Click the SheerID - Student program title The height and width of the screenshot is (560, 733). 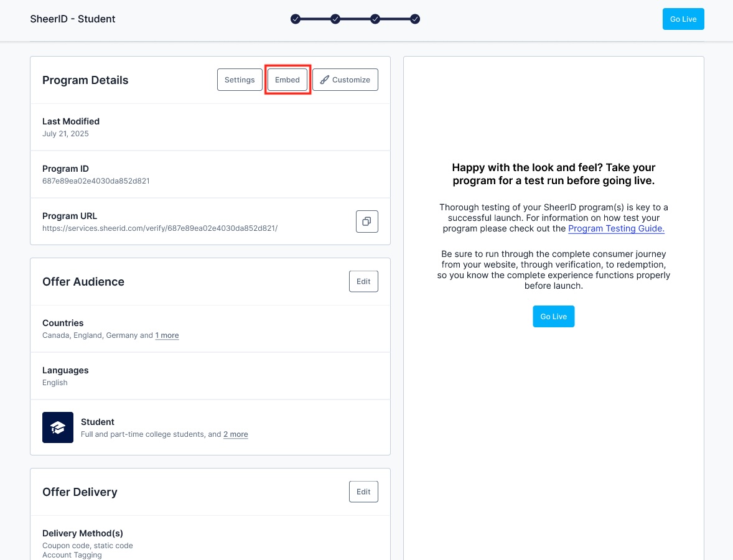[73, 19]
